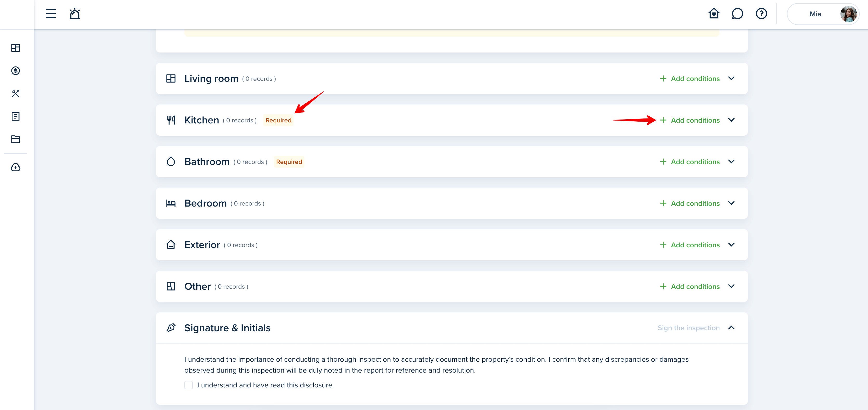This screenshot has width=868, height=410.
Task: Click the Living room section icon
Action: [171, 78]
